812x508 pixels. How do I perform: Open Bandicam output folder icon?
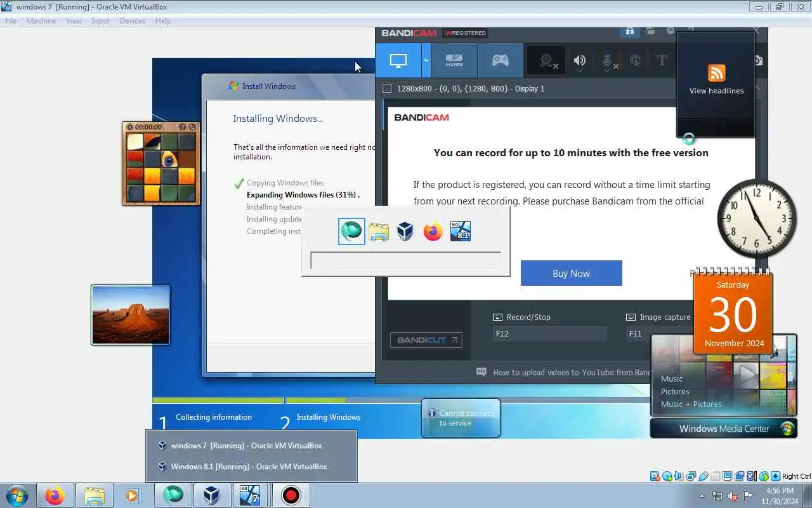(650, 31)
